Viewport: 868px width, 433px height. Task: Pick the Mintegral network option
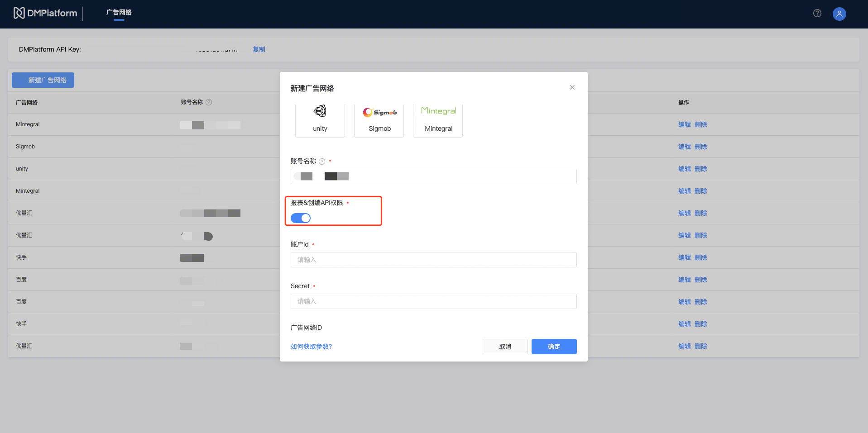tap(438, 119)
